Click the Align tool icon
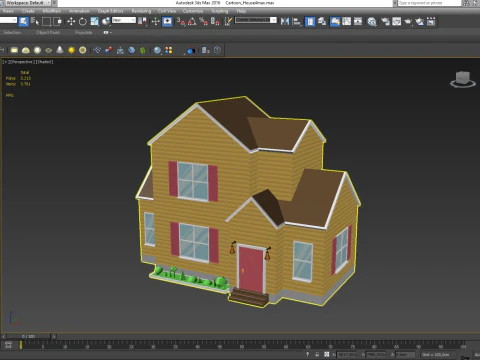The width and height of the screenshot is (480, 360). pyautogui.click(x=296, y=22)
